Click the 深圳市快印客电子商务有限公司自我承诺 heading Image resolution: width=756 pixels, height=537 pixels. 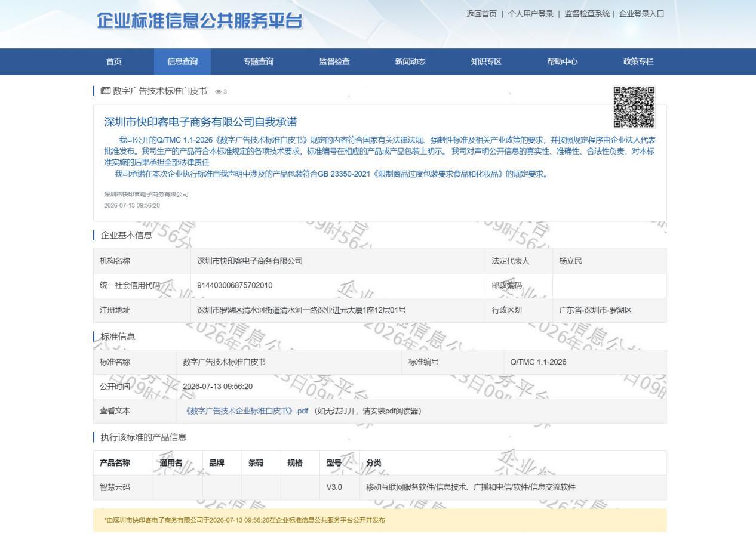201,123
